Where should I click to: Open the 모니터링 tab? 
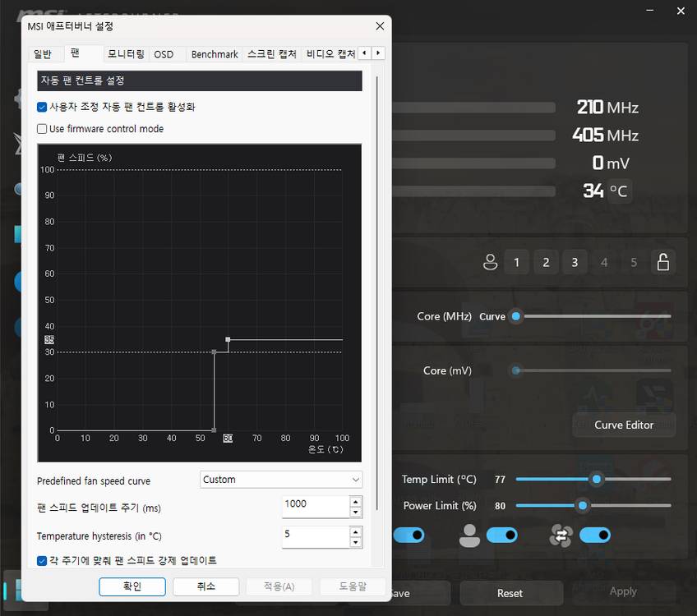[125, 53]
